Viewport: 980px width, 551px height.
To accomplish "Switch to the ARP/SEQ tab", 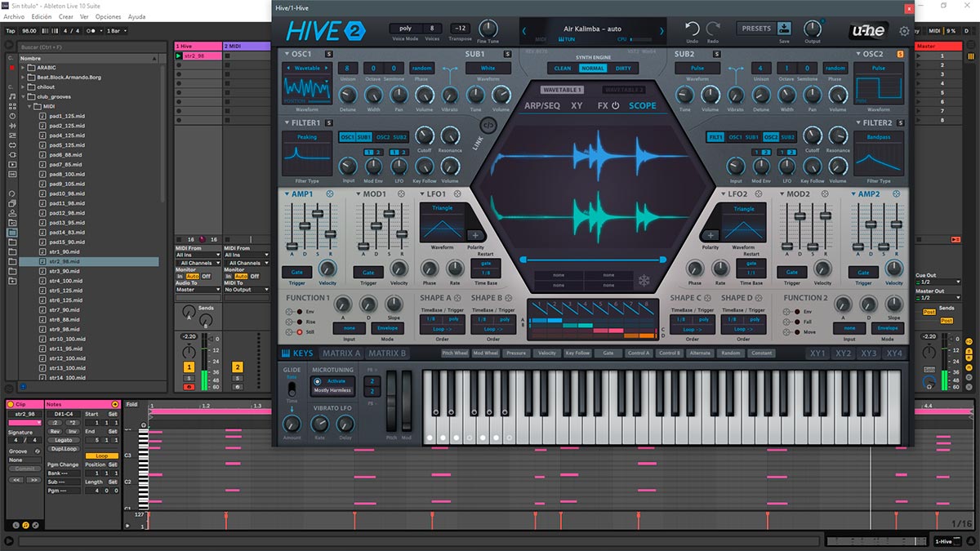I will (542, 106).
